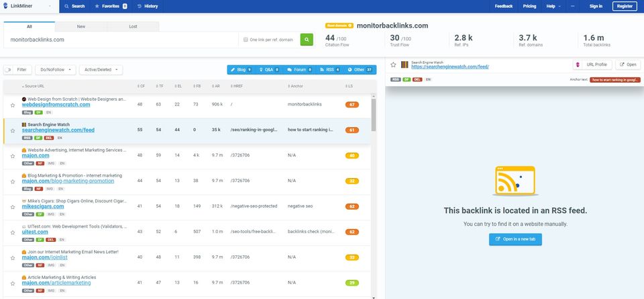Sort table by CF column

[141, 87]
